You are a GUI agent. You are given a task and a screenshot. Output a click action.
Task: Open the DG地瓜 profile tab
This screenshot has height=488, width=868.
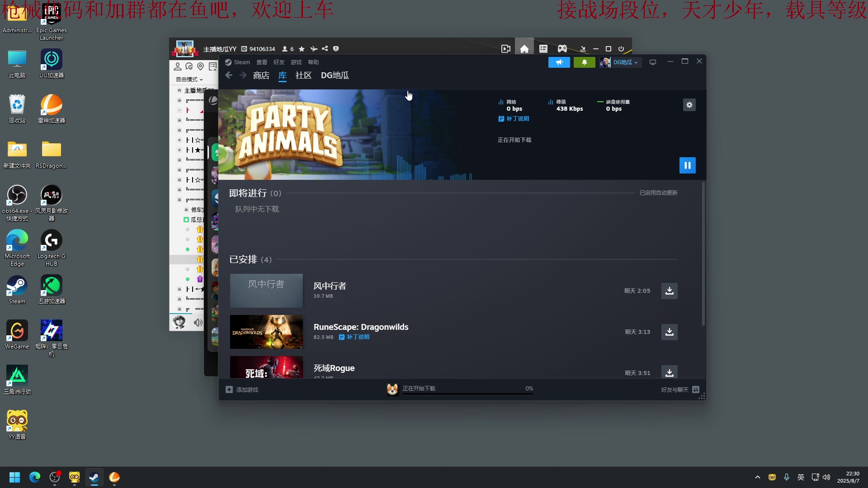tap(335, 75)
